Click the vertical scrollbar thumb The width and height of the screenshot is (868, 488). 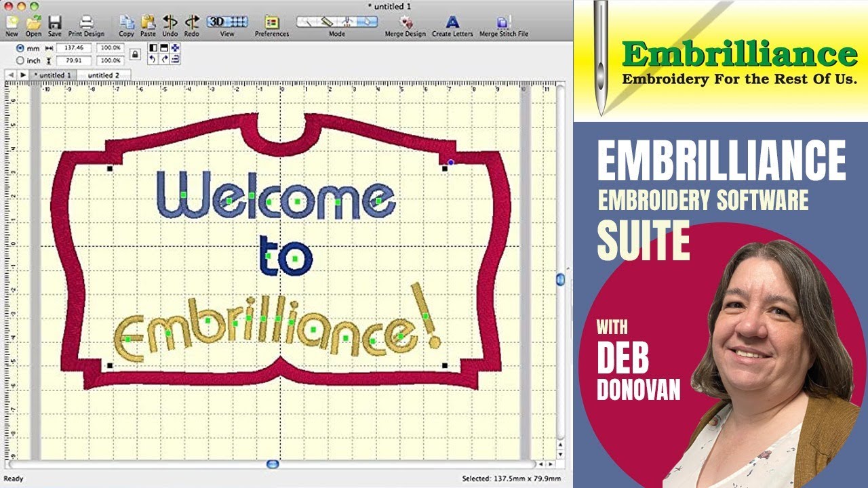click(x=560, y=279)
